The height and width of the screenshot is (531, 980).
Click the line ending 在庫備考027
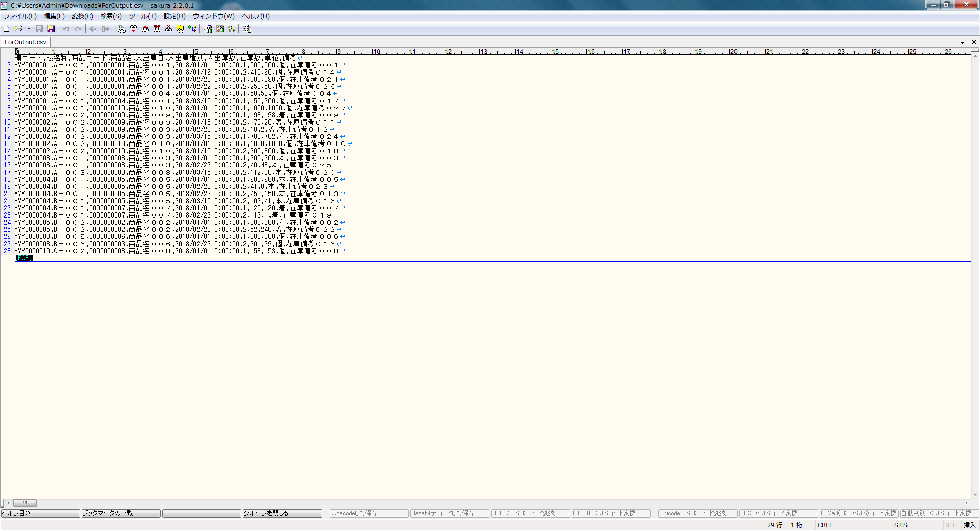click(183, 108)
